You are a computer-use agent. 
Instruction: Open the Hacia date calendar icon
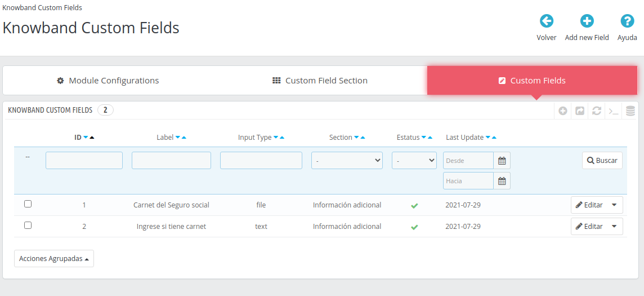(x=502, y=181)
